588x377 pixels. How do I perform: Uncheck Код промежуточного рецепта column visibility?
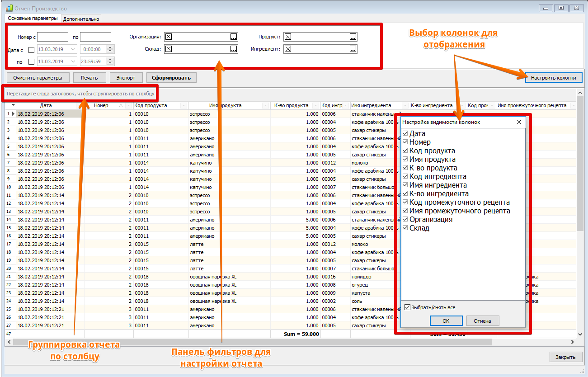pyautogui.click(x=405, y=203)
